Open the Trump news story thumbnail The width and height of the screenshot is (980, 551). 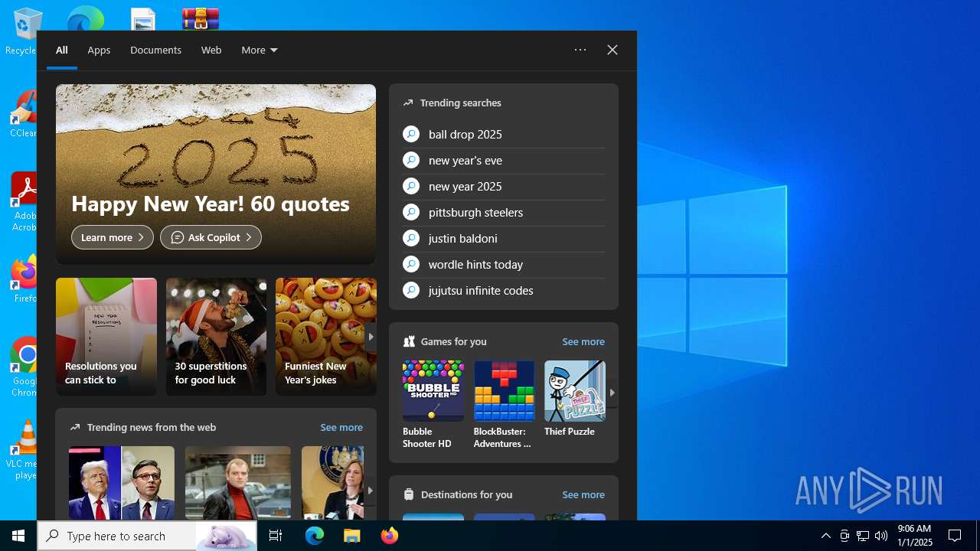click(122, 483)
